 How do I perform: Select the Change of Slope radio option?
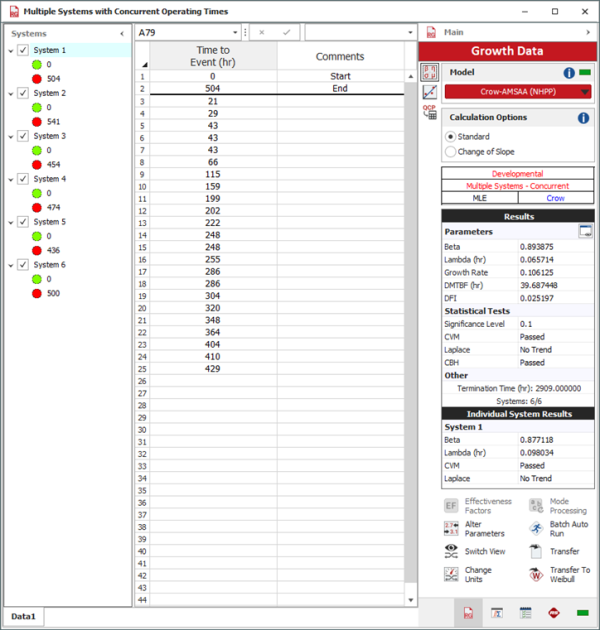(x=450, y=151)
